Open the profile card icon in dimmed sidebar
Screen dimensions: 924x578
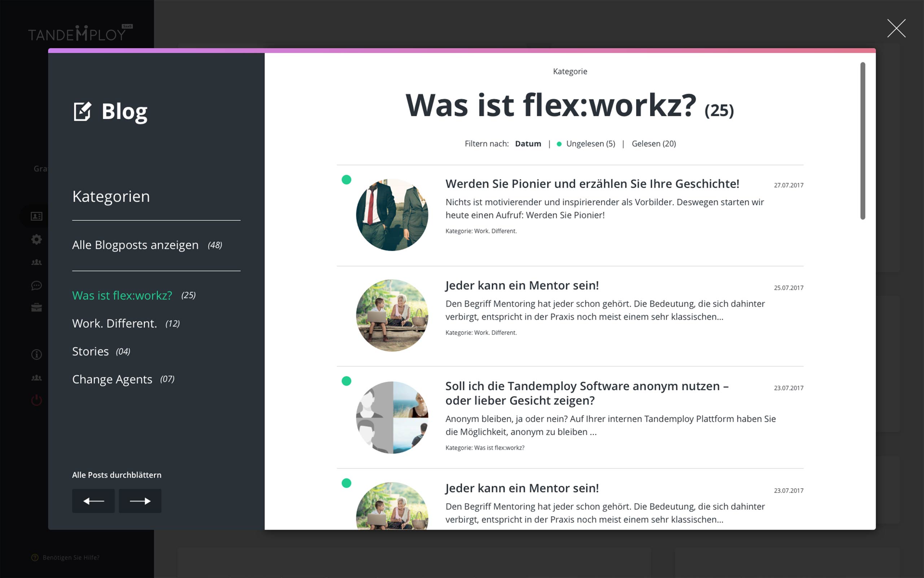[37, 216]
